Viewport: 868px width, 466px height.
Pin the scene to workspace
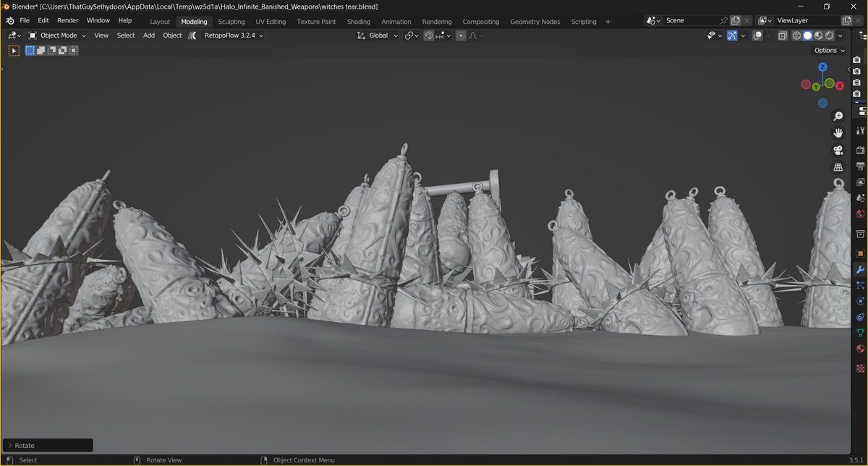(724, 21)
